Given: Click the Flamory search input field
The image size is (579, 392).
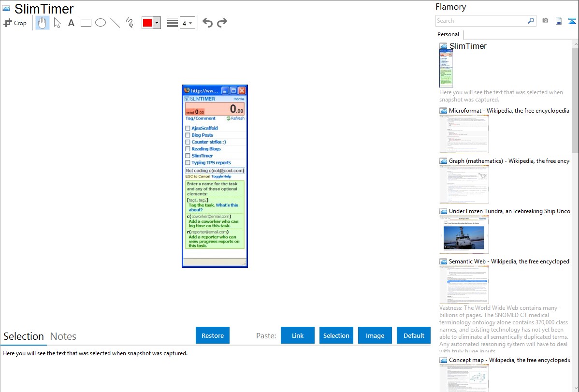Looking at the screenshot, I should tap(481, 21).
